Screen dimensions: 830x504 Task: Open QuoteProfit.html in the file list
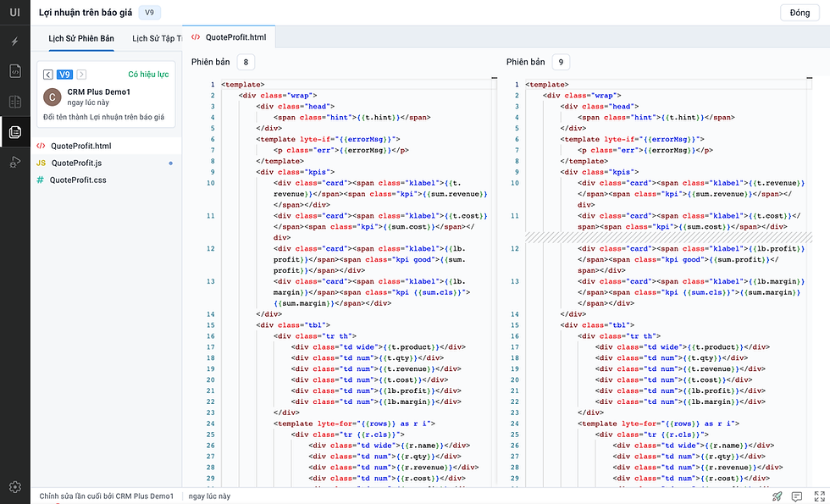[106, 146]
